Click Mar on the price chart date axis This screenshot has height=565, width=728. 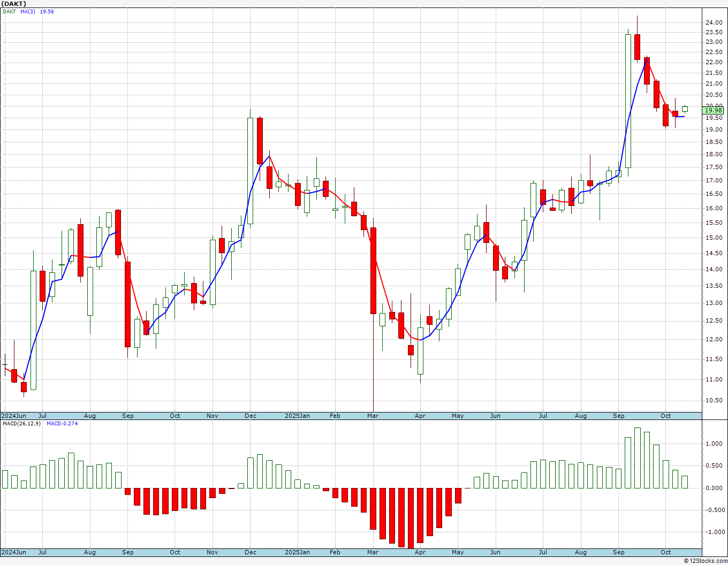pos(373,416)
